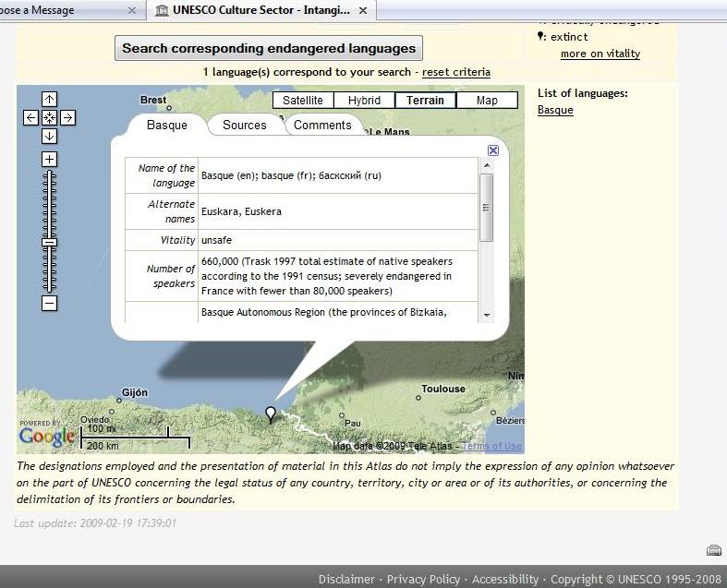Click the Gijón city label on map
727x588 pixels.
click(135, 392)
